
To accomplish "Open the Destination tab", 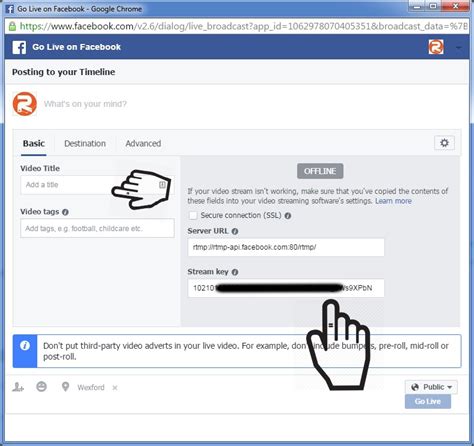I will (85, 144).
